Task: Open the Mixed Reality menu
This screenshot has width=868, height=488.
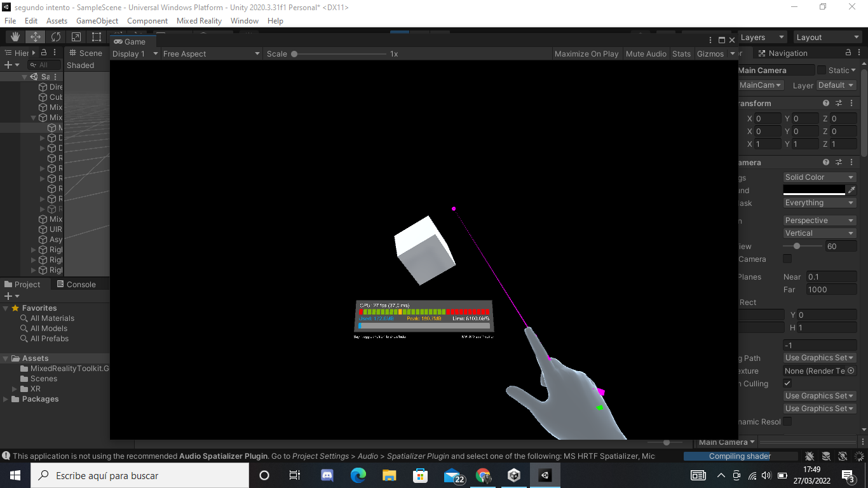Action: pyautogui.click(x=199, y=21)
